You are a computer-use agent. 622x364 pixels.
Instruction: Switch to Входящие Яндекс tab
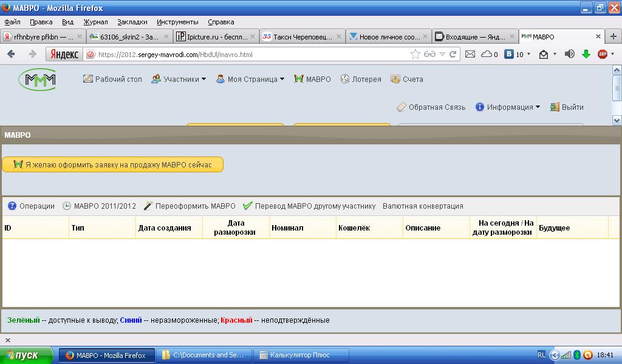(475, 37)
